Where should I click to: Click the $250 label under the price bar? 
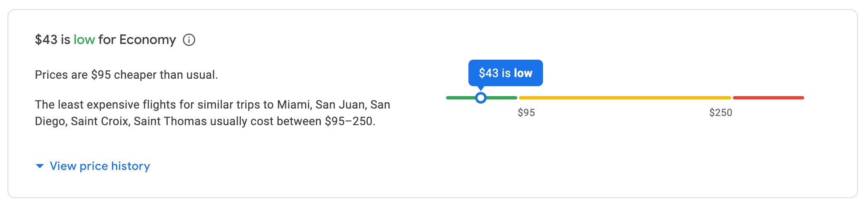click(x=720, y=113)
